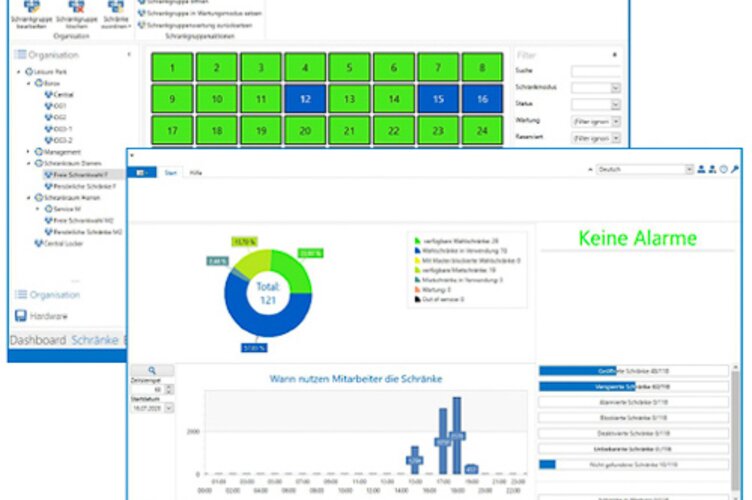The image size is (752, 500).
Task: Click the magnifier search icon above Zeitintervall
Action: click(x=153, y=370)
